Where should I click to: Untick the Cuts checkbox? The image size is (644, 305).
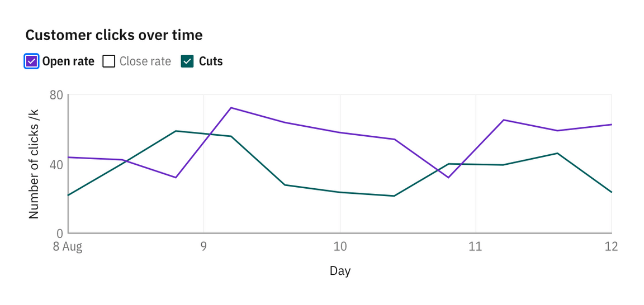coord(187,61)
